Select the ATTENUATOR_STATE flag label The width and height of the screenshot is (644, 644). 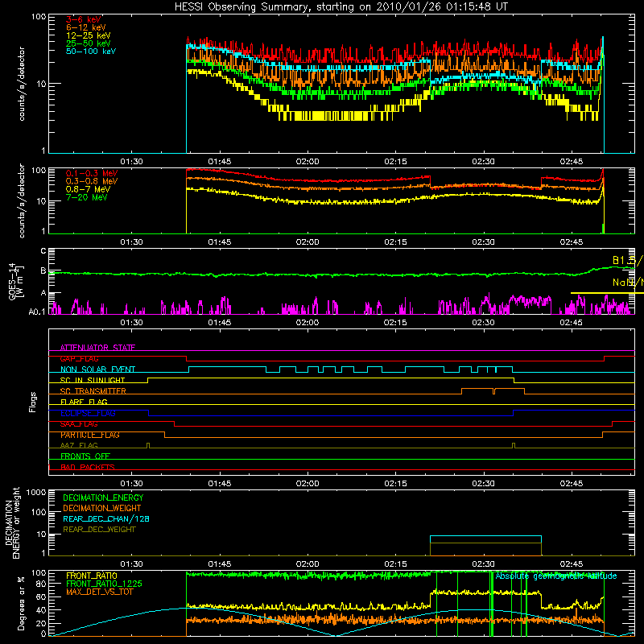(x=97, y=348)
